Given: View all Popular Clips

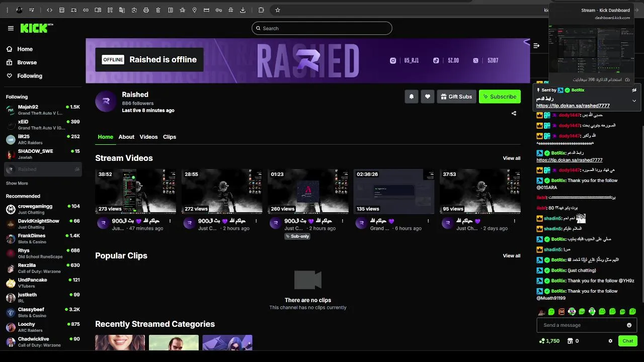Looking at the screenshot, I should tap(512, 256).
